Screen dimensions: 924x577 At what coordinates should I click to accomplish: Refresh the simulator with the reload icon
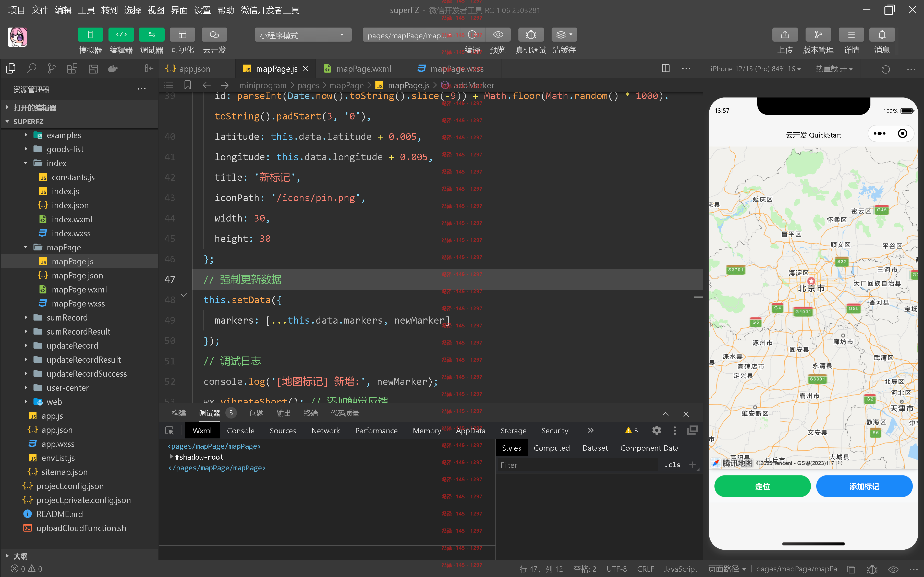pyautogui.click(x=885, y=69)
